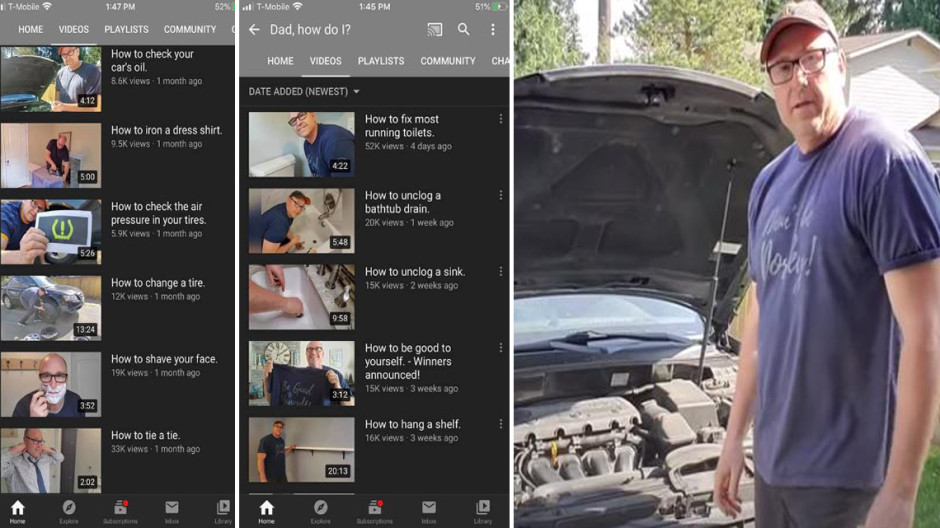The image size is (940, 528).
Task: Tap the Dad, how do I? channel title
Action: pyautogui.click(x=310, y=29)
